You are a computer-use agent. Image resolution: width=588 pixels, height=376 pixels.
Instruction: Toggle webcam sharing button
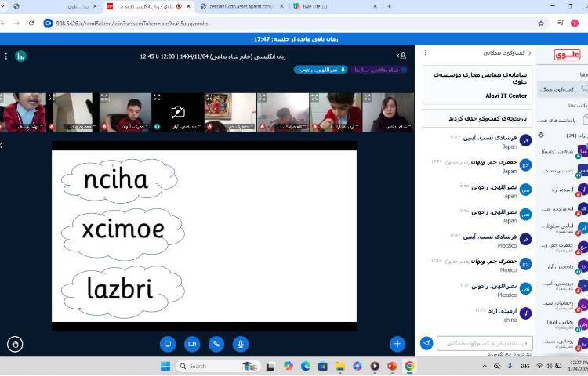click(x=192, y=344)
